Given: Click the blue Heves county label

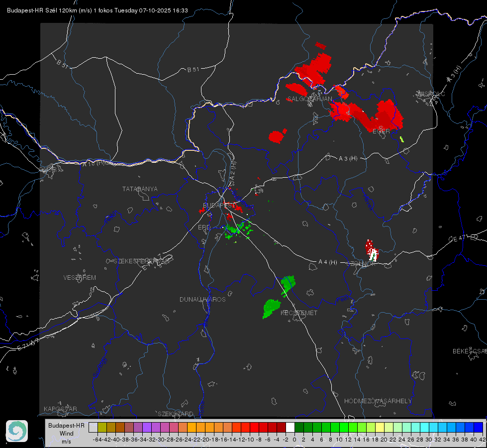Looking at the screenshot, I should 368,202.
